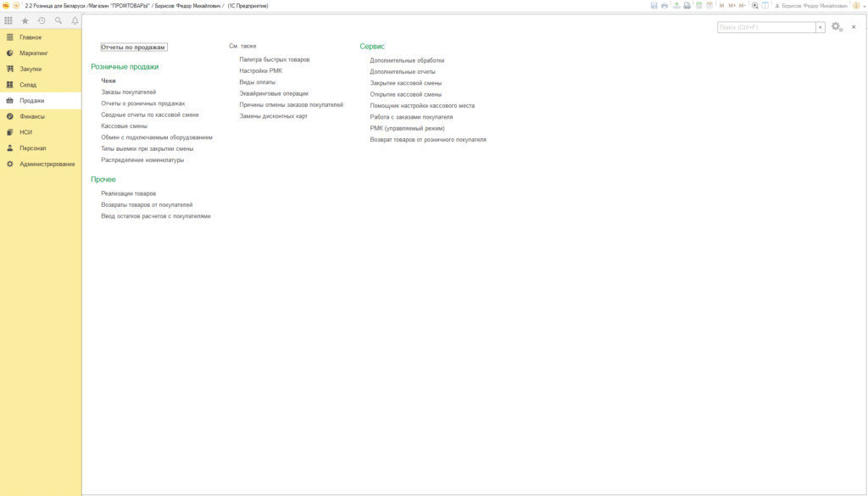
Task: Open Палитра быстрых товаров
Action: [275, 59]
